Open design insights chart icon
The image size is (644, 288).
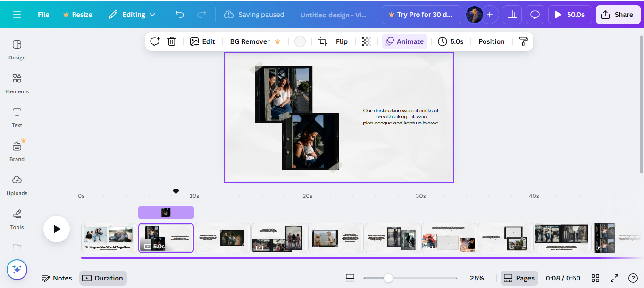(512, 15)
